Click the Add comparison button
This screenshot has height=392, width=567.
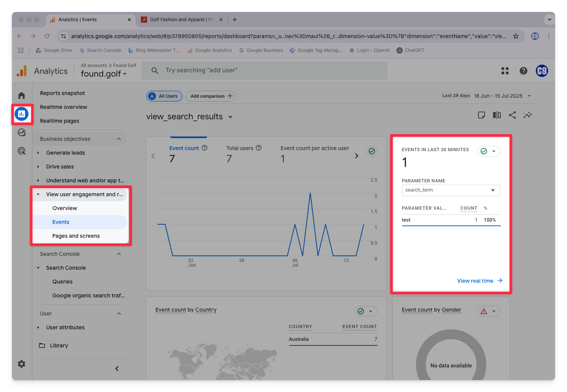coord(211,96)
